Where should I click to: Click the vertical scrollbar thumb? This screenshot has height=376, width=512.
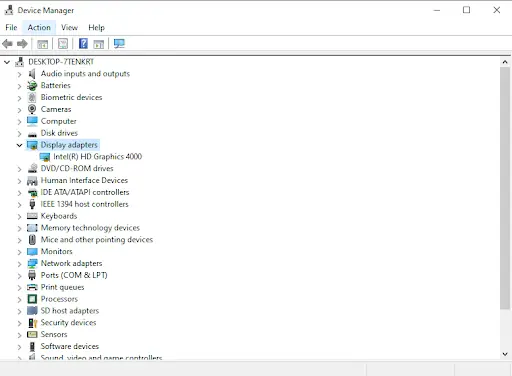505,188
